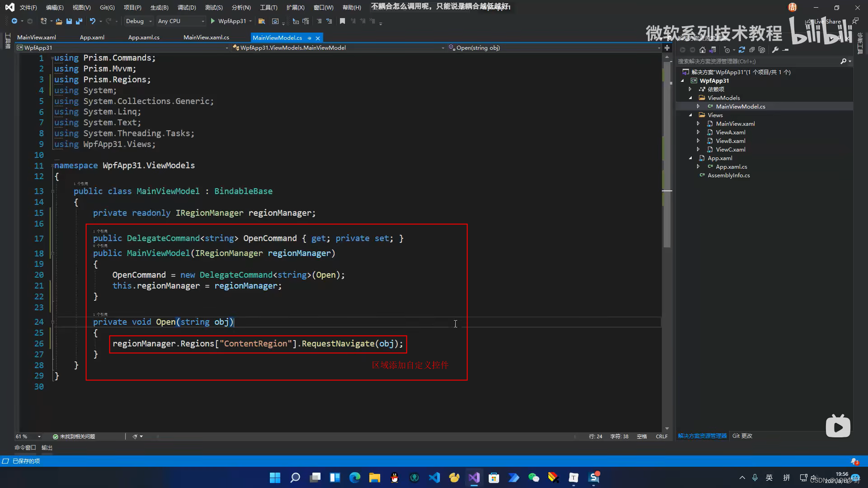This screenshot has width=868, height=488.
Task: Open the 命令窗口 panel
Action: [25, 448]
